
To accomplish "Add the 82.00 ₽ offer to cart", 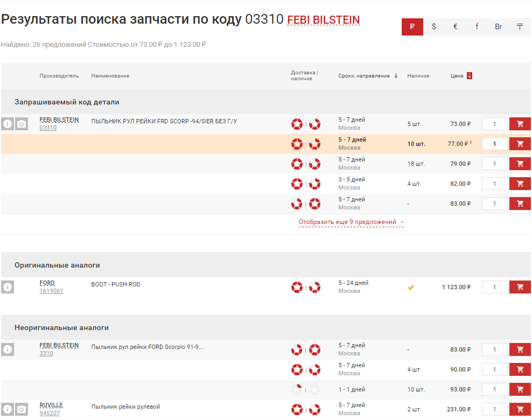I will [520, 184].
